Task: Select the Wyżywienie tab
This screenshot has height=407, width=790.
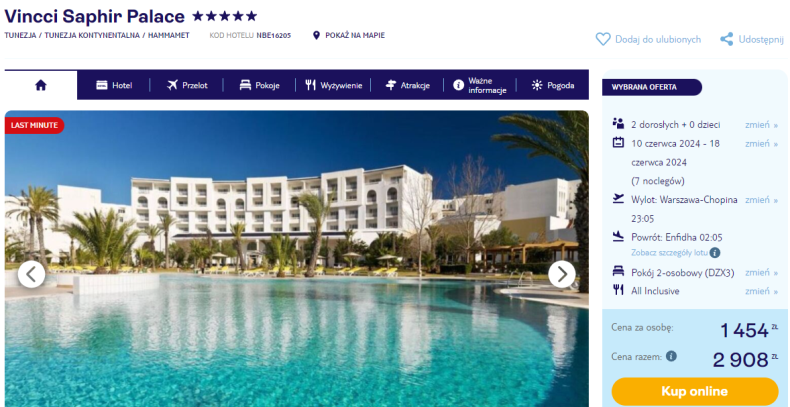Action: coord(333,85)
